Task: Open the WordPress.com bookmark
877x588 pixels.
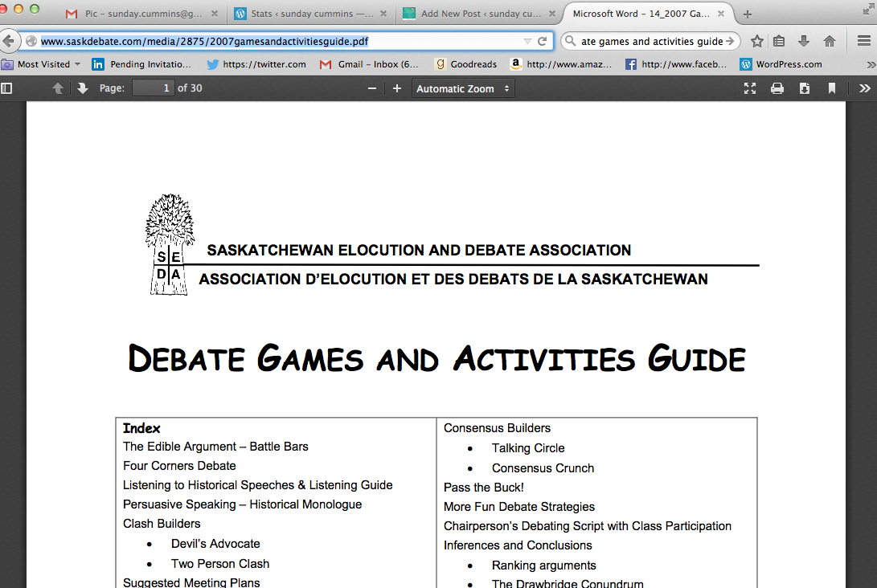Action: tap(781, 64)
